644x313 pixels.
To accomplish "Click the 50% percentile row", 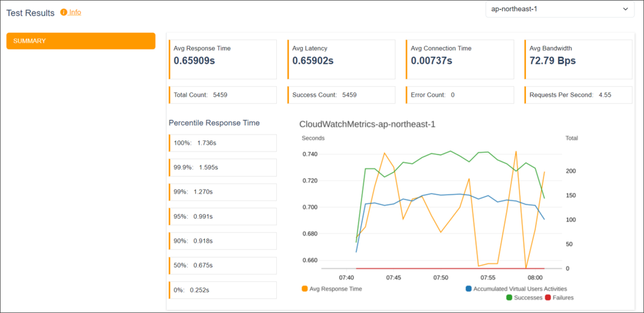I will (223, 265).
